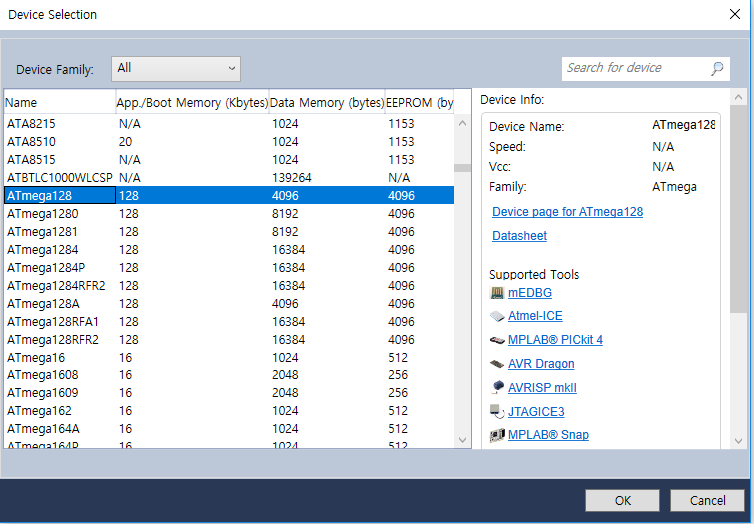Open the MPLAB Snap link

(x=548, y=435)
